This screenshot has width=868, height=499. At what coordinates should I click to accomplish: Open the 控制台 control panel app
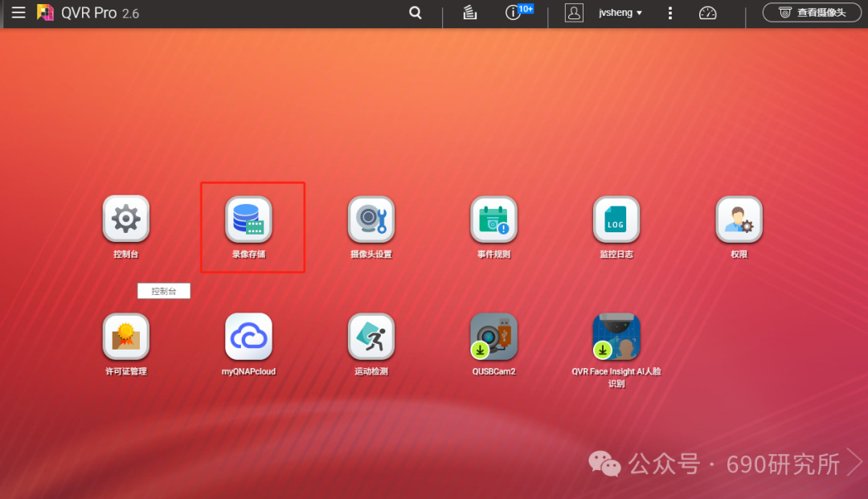point(126,219)
